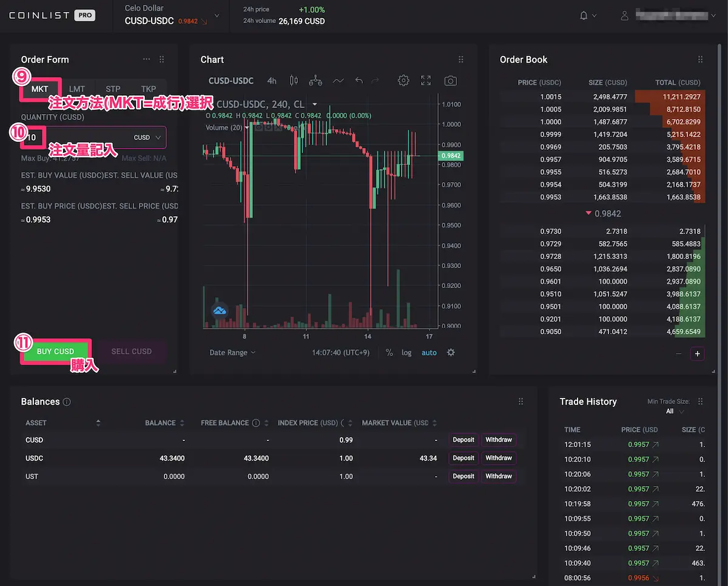This screenshot has height=586, width=728.
Task: Increase order book price aggregation with plus
Action: point(698,354)
